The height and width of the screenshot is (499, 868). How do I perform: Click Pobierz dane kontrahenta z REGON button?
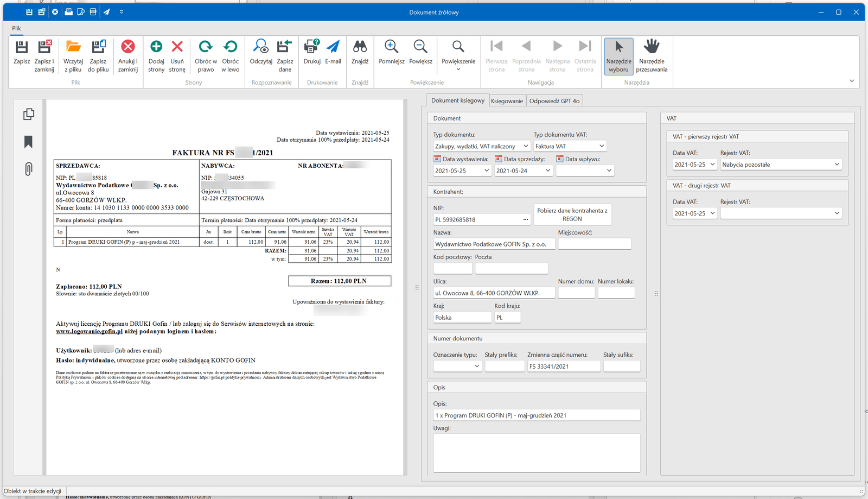coord(572,214)
